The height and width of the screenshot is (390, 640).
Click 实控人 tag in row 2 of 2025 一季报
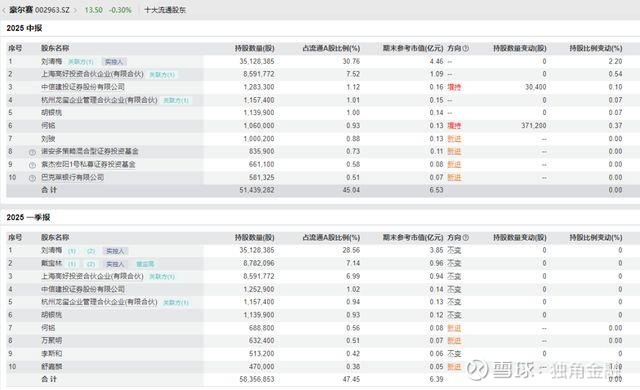[x=115, y=264]
